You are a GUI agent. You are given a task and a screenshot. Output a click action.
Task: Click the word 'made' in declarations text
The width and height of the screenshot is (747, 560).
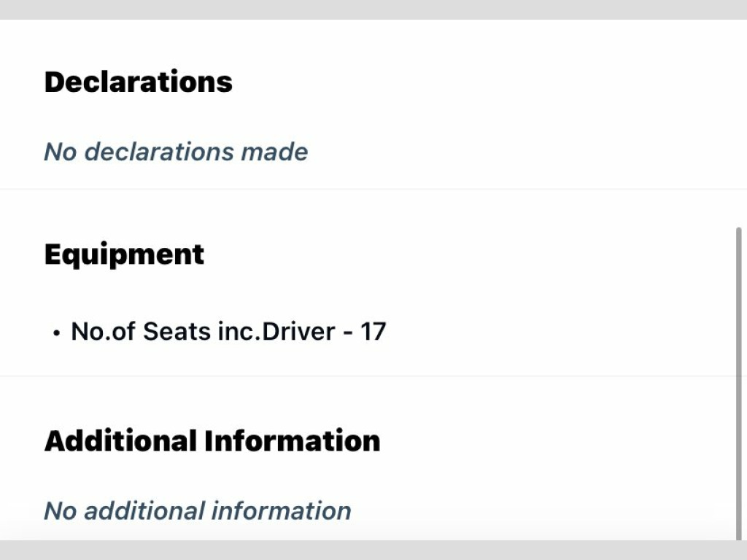point(274,152)
